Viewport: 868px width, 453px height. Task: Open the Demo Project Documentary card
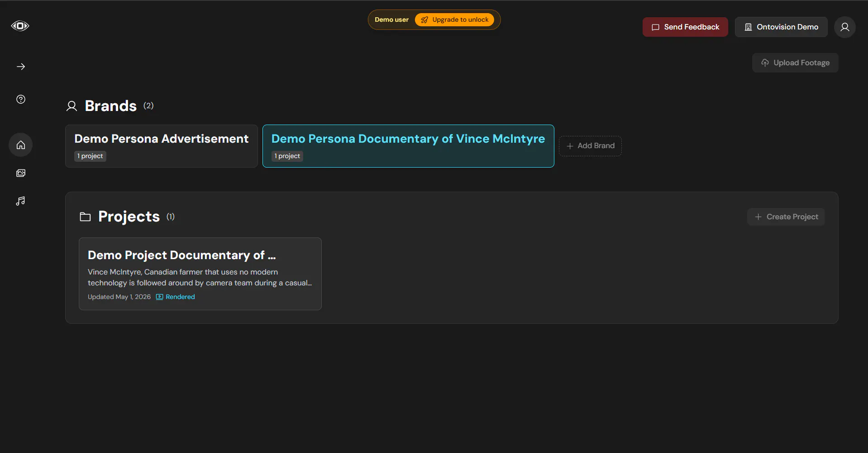(x=200, y=274)
